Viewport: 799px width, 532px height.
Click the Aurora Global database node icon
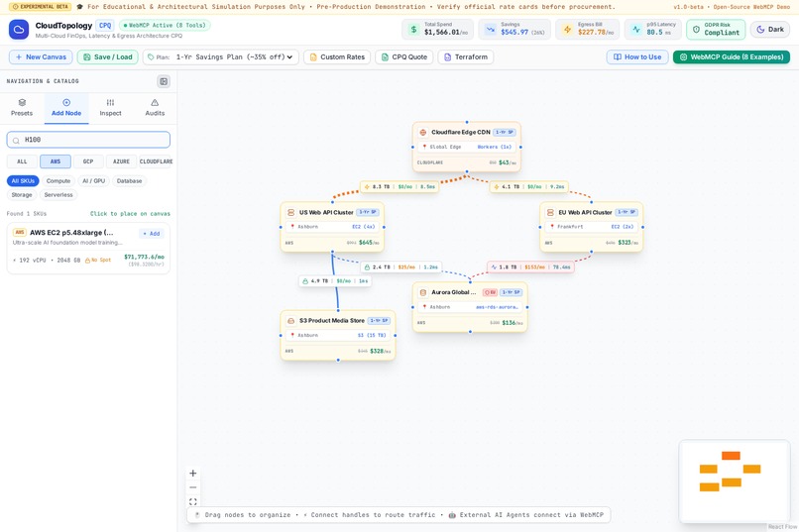click(x=423, y=292)
